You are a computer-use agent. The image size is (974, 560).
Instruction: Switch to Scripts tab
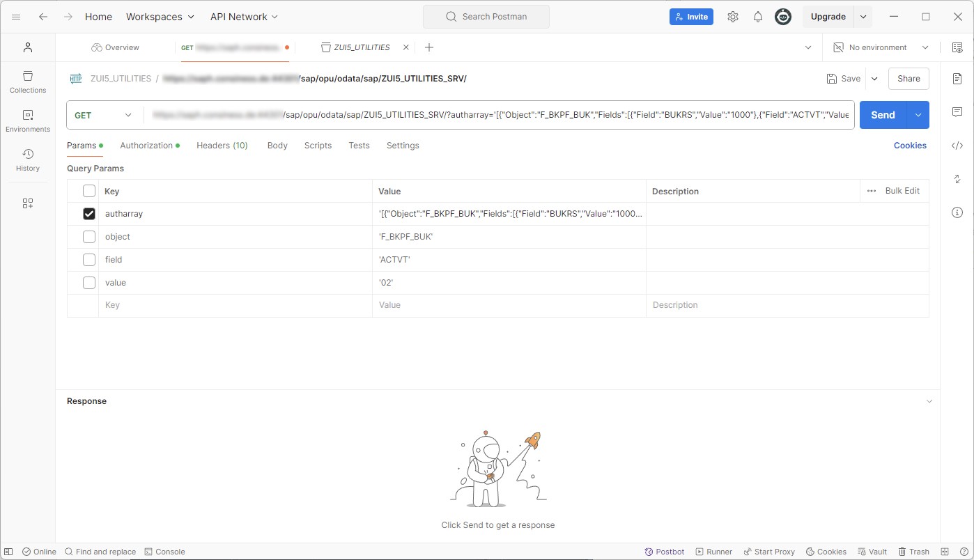[x=318, y=146]
